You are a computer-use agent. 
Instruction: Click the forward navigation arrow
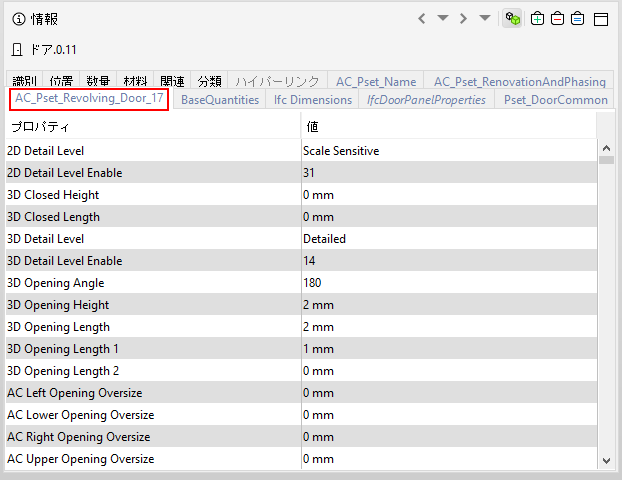pyautogui.click(x=463, y=18)
